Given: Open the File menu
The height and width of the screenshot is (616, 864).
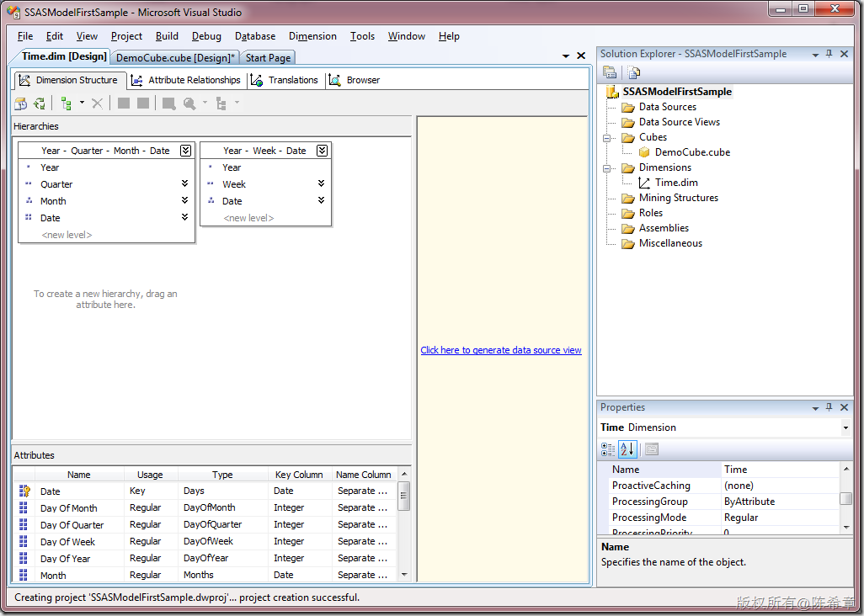Looking at the screenshot, I should tap(24, 36).
